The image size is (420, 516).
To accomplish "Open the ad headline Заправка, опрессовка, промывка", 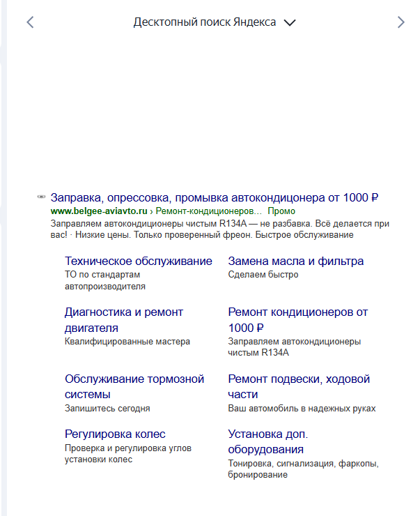I will click(x=215, y=198).
